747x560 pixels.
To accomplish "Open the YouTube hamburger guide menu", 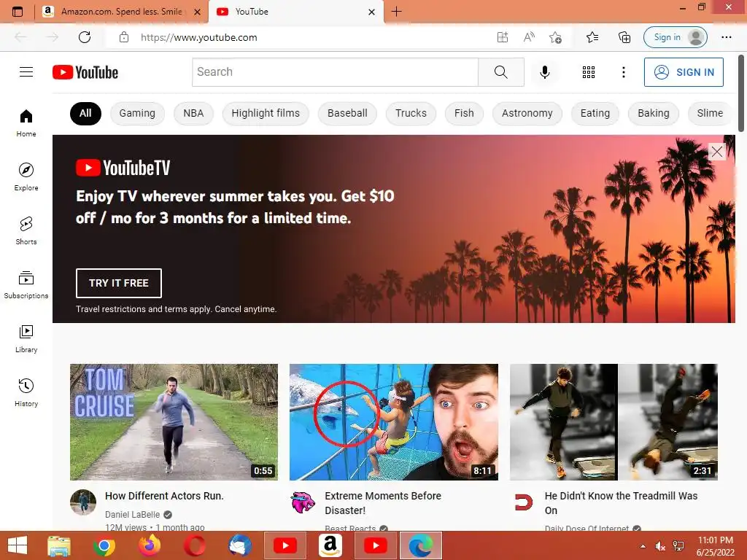I will 26,72.
